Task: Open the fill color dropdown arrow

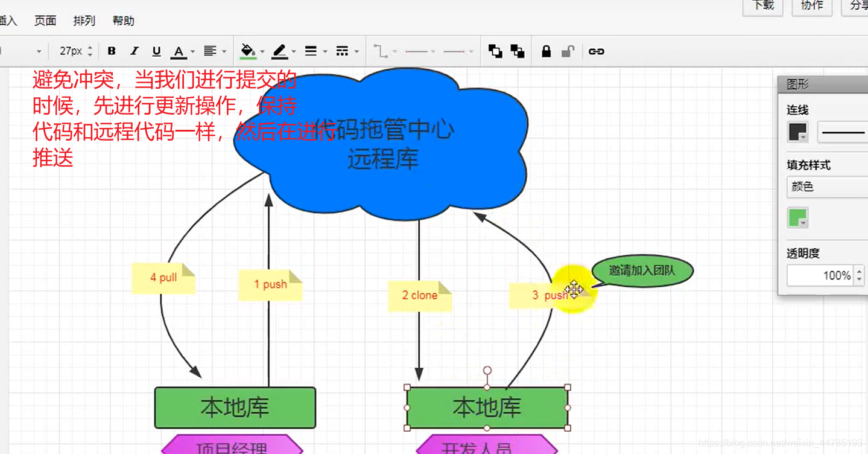Action: point(262,52)
